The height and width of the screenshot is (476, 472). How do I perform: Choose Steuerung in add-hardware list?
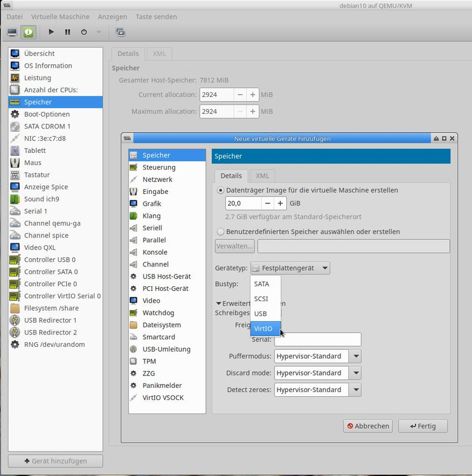(x=167, y=167)
